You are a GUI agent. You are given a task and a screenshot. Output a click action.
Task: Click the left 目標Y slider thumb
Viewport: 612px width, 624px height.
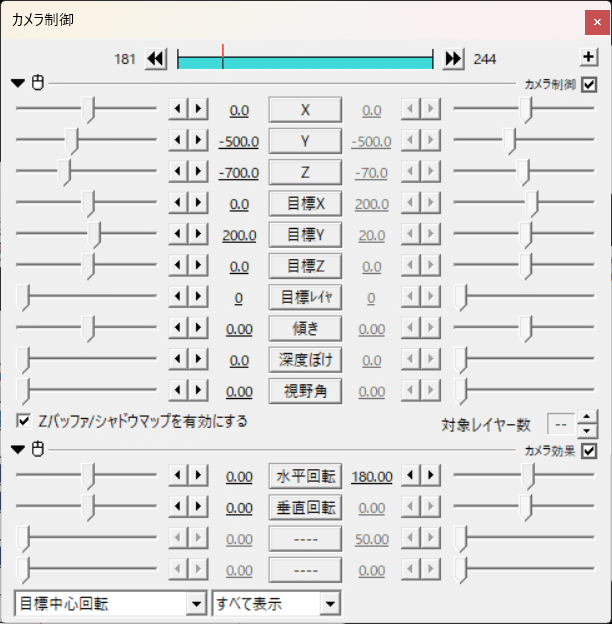click(x=94, y=235)
